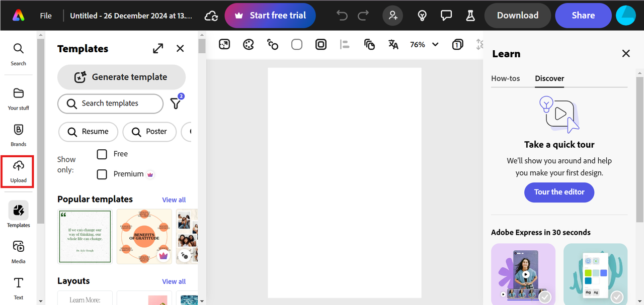The width and height of the screenshot is (644, 305).
Task: Close the Learn panel
Action: tap(626, 53)
